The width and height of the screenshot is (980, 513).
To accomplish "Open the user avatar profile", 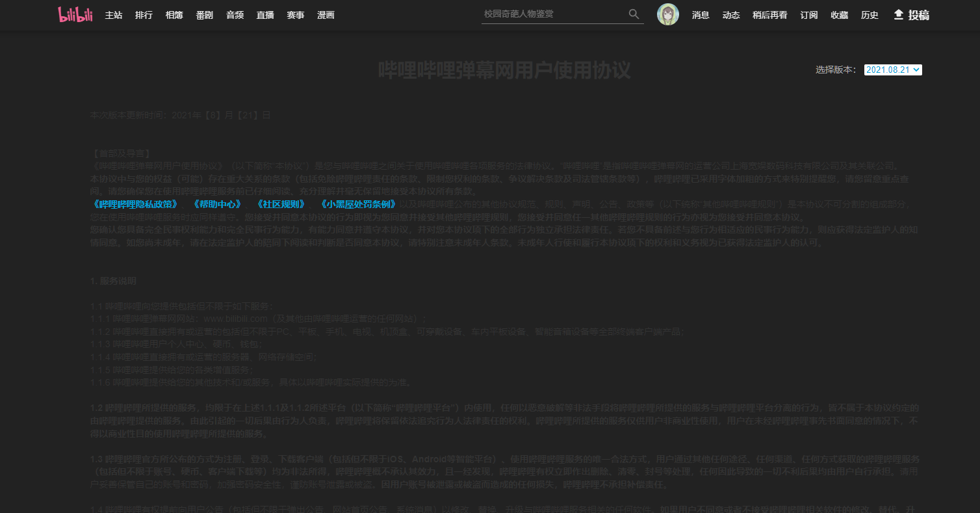I will (668, 14).
